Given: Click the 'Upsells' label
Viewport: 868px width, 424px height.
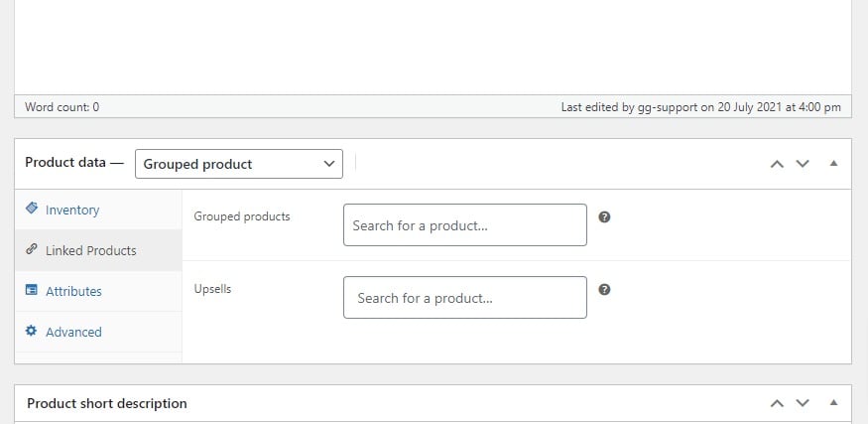Looking at the screenshot, I should [x=212, y=289].
